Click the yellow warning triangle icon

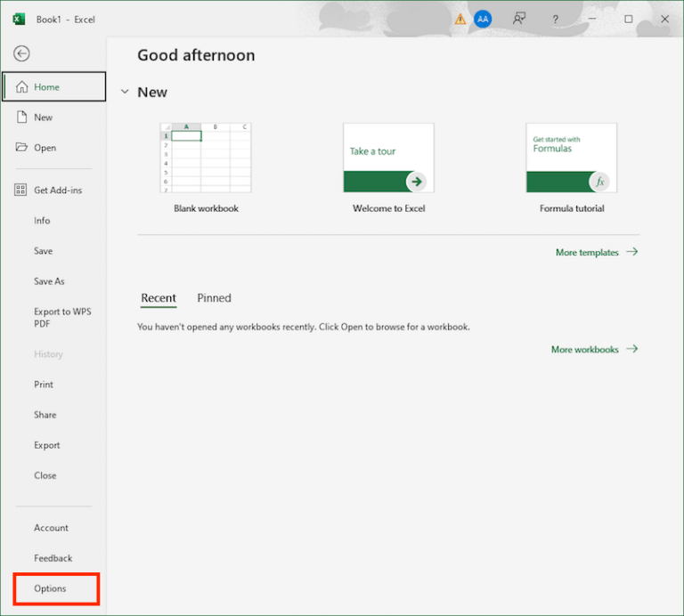pyautogui.click(x=460, y=20)
